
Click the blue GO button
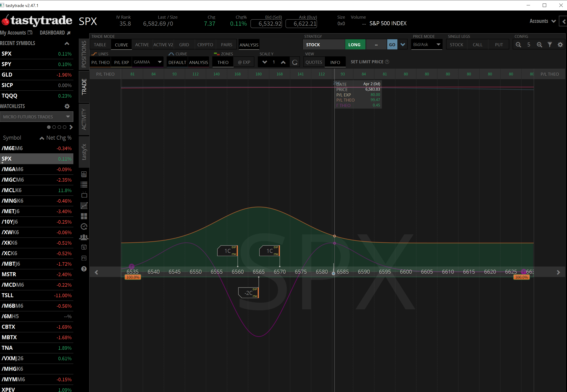(x=392, y=45)
